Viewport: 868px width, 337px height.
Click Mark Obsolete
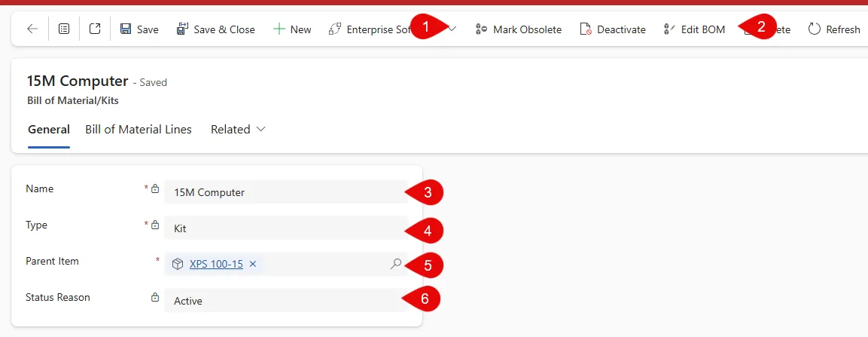click(x=519, y=29)
